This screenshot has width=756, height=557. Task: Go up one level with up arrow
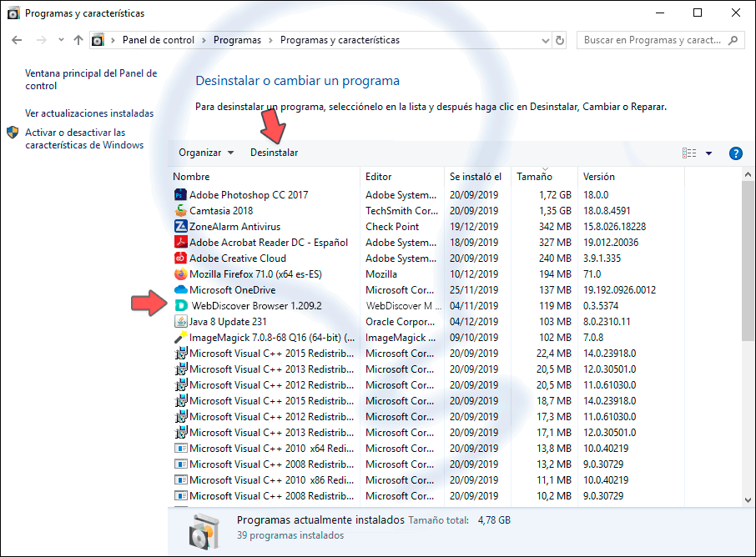pyautogui.click(x=78, y=41)
